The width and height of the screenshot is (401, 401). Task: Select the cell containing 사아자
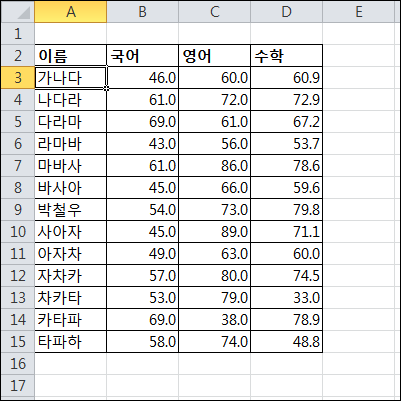click(71, 232)
